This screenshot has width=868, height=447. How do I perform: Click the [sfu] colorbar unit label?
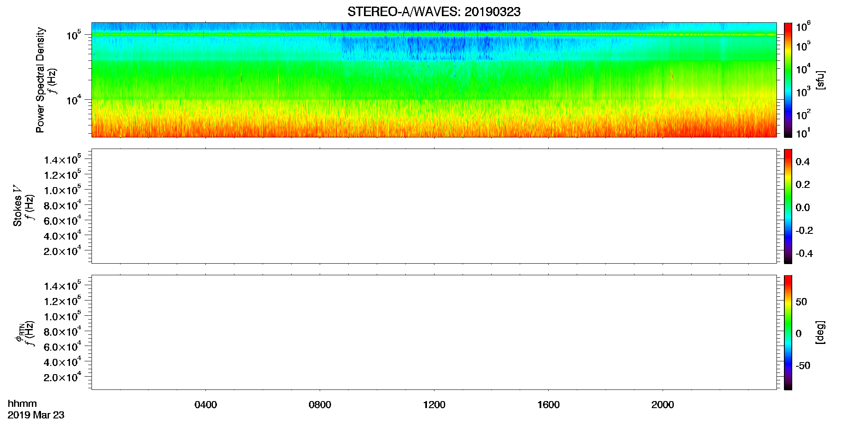pyautogui.click(x=820, y=80)
